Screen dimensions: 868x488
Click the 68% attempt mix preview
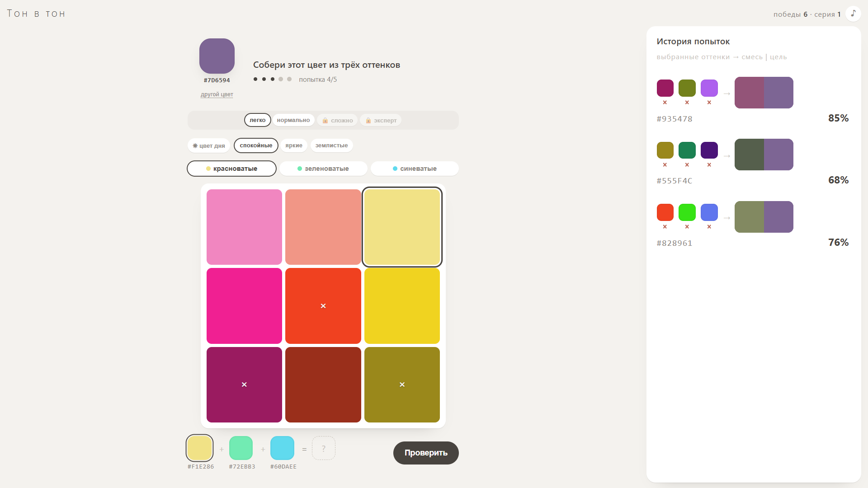(x=764, y=155)
